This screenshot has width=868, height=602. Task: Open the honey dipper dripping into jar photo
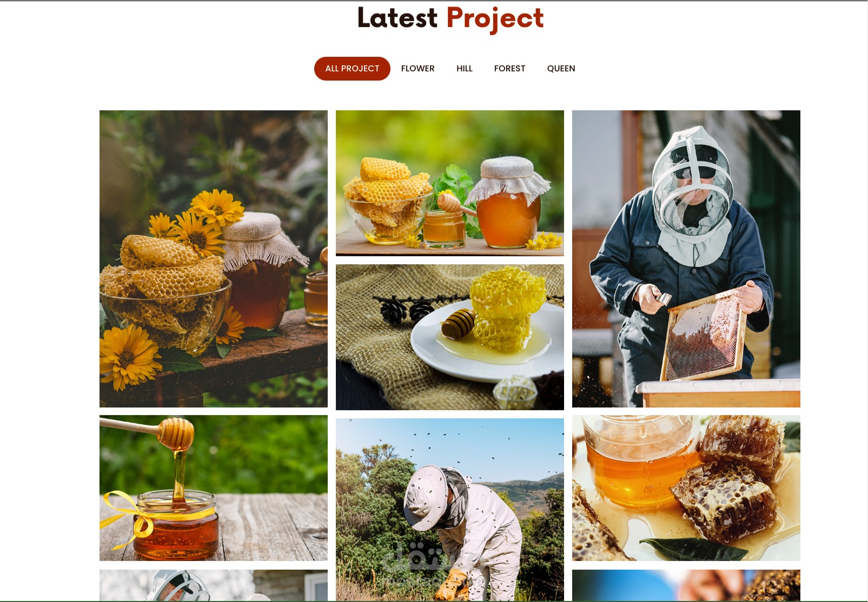(214, 488)
